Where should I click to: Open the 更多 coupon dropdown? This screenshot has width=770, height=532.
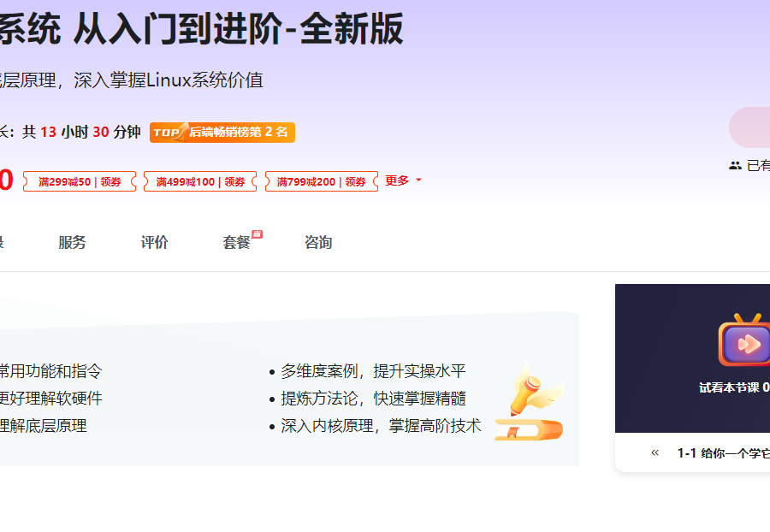click(400, 180)
